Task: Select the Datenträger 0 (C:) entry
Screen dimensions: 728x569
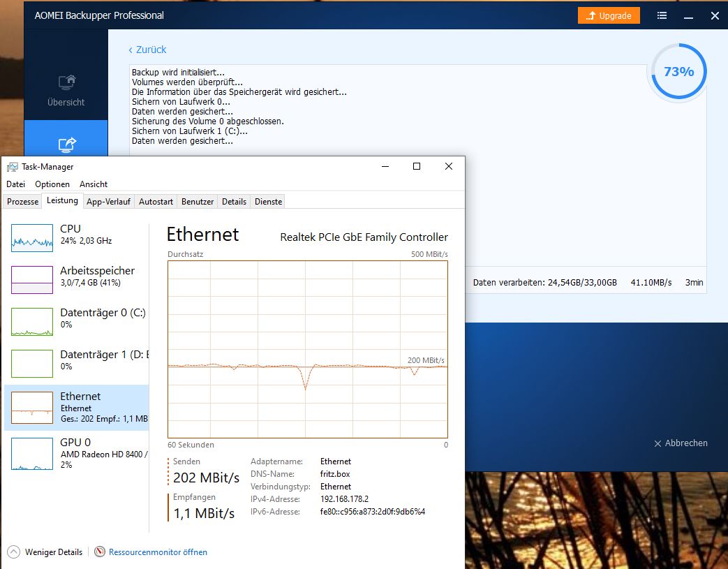Action: (x=77, y=321)
